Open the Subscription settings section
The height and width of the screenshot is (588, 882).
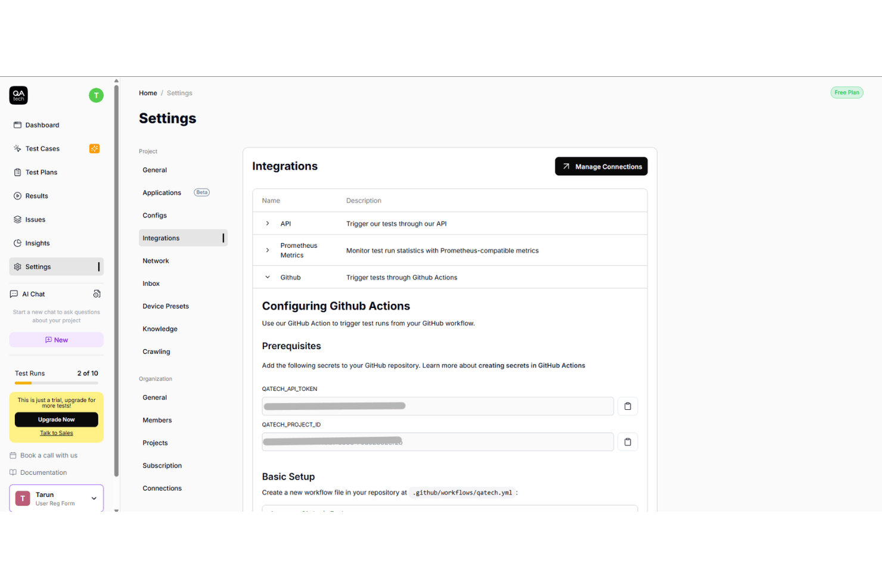click(162, 466)
